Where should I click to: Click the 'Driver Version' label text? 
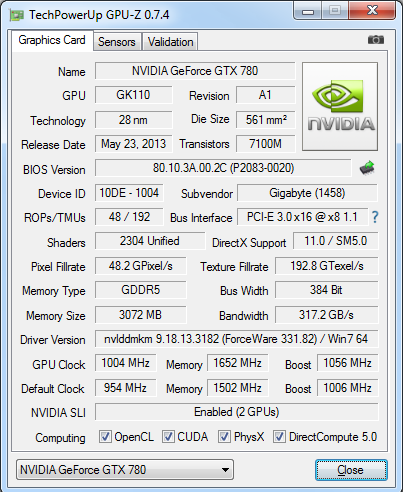53,340
